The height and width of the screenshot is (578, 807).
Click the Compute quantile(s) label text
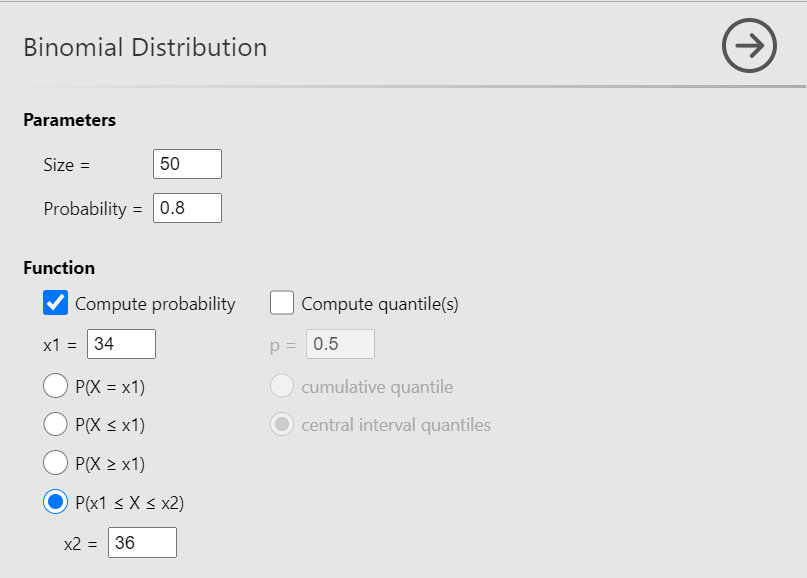coord(380,304)
